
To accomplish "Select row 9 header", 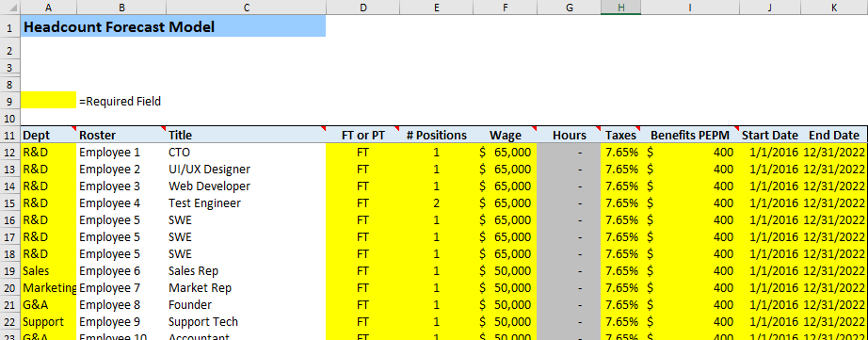I will (10, 102).
